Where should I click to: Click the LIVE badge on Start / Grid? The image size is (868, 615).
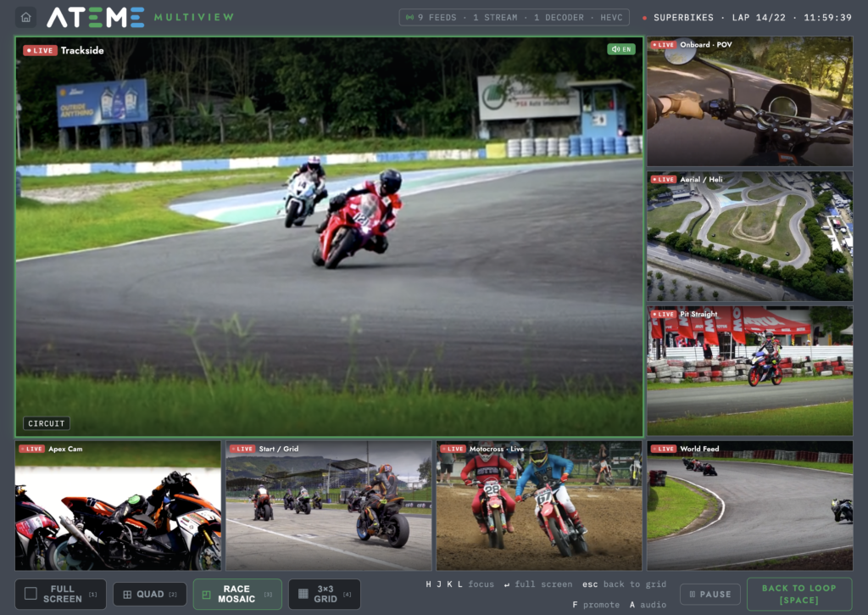click(242, 449)
